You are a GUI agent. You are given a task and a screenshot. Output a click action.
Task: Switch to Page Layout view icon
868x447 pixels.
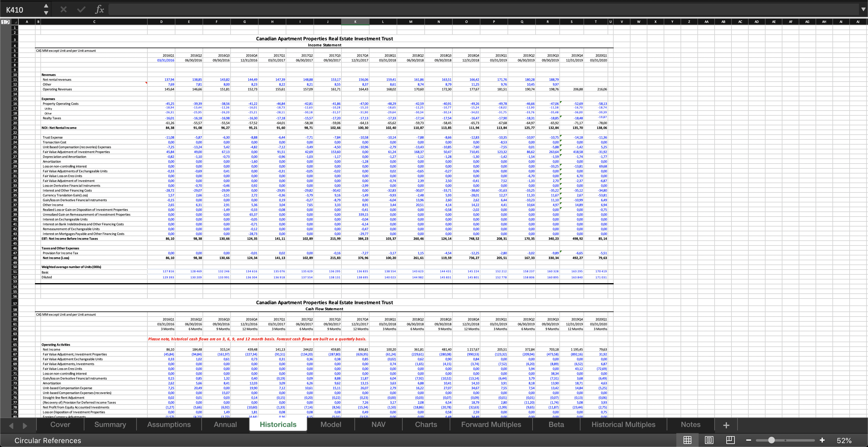[709, 440]
